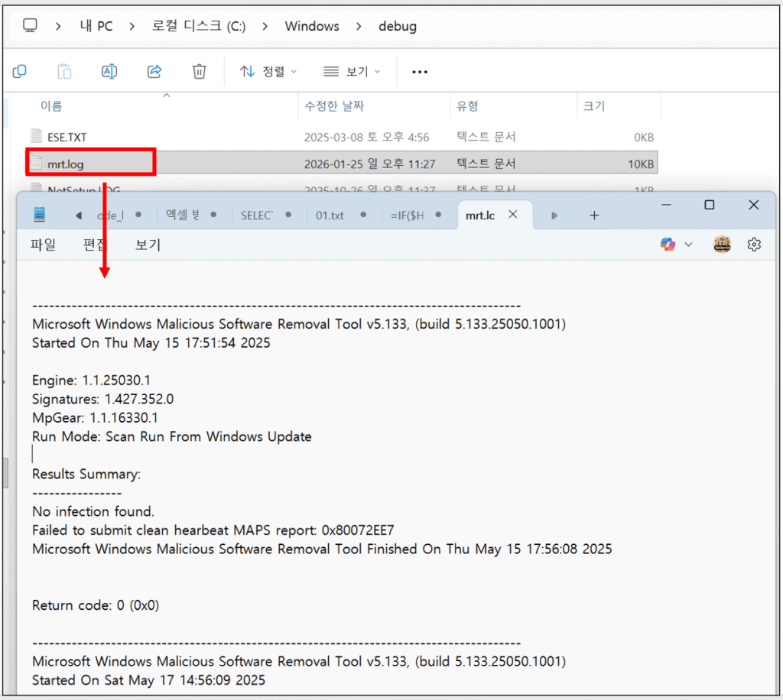Open the three-dot more options menu
This screenshot has height=700, width=783.
420,72
